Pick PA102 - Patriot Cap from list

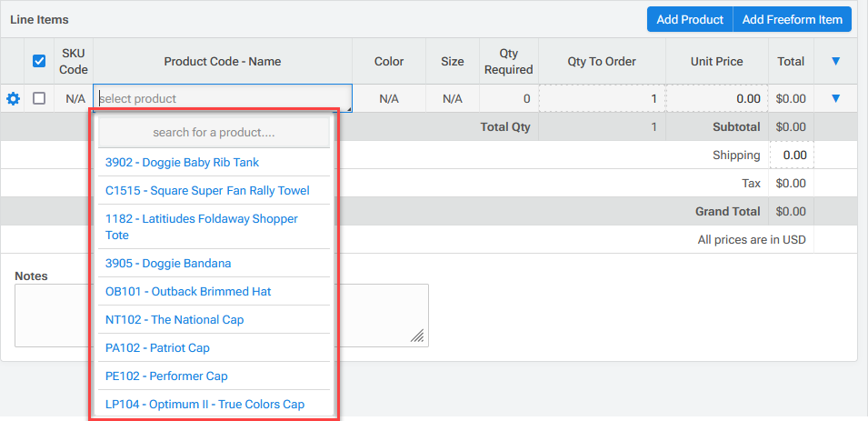157,348
